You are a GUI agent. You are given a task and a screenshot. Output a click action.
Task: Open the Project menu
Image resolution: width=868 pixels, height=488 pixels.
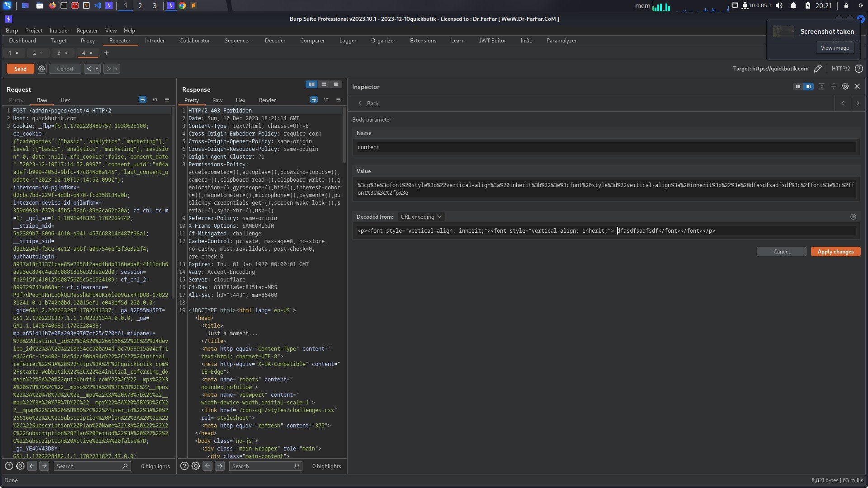click(x=33, y=31)
